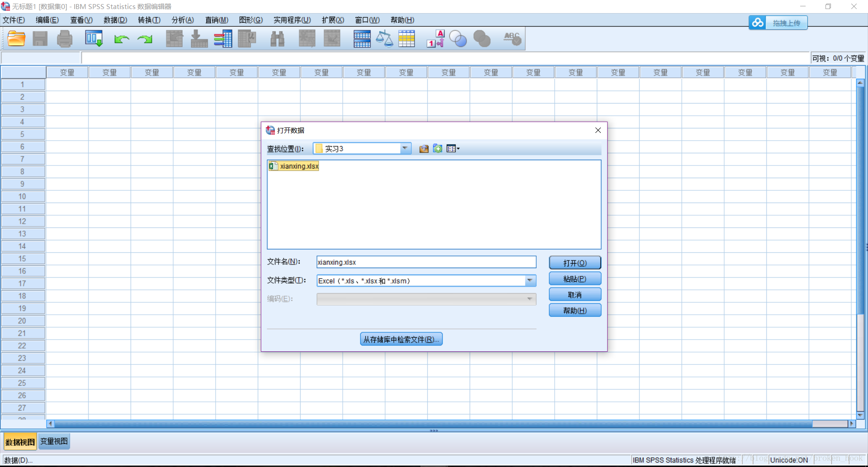The image size is (868, 467).
Task: Click the print toolbar icon
Action: [65, 39]
